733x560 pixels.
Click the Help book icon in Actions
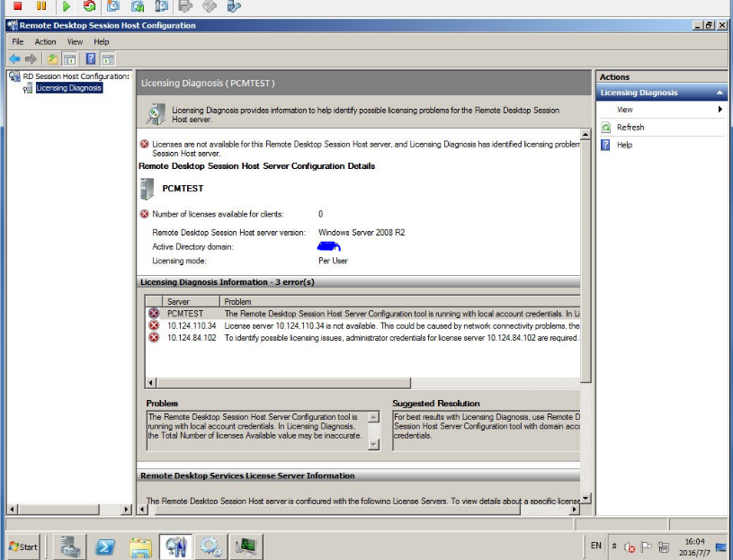(605, 145)
